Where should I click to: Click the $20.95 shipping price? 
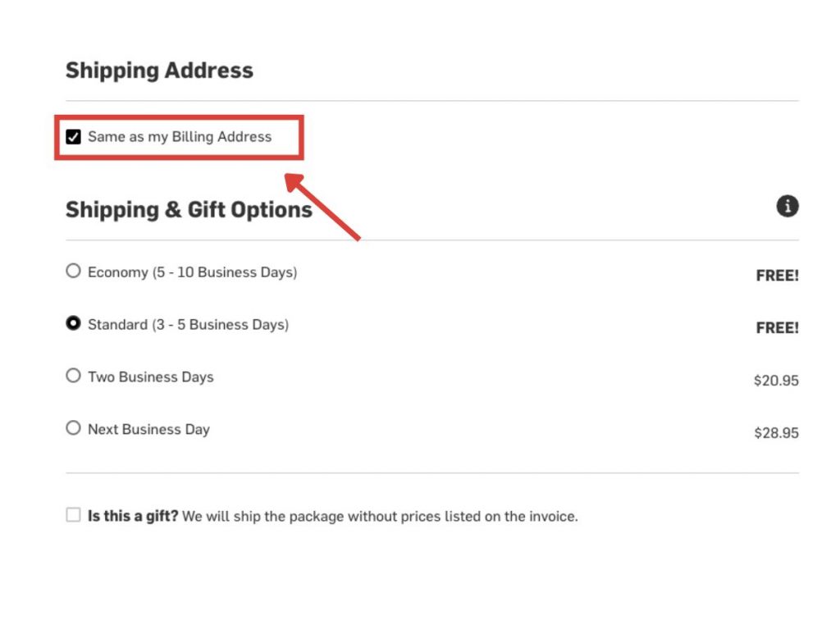click(x=776, y=381)
